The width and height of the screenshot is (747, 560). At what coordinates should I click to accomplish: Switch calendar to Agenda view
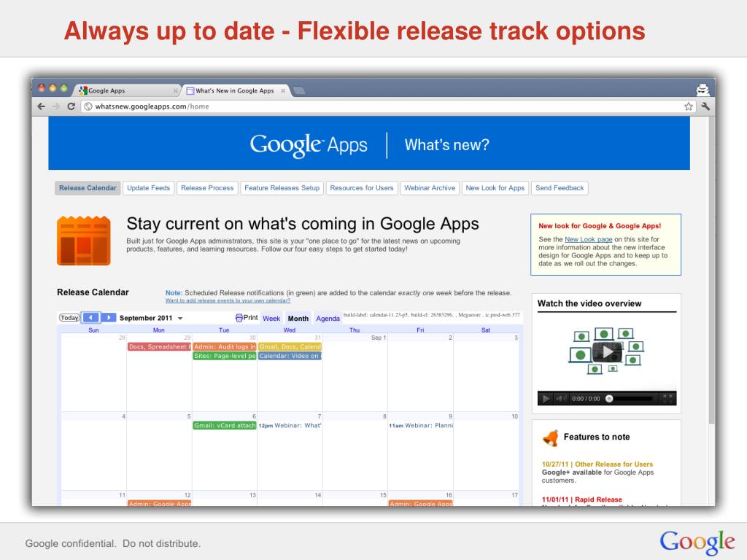coord(328,318)
